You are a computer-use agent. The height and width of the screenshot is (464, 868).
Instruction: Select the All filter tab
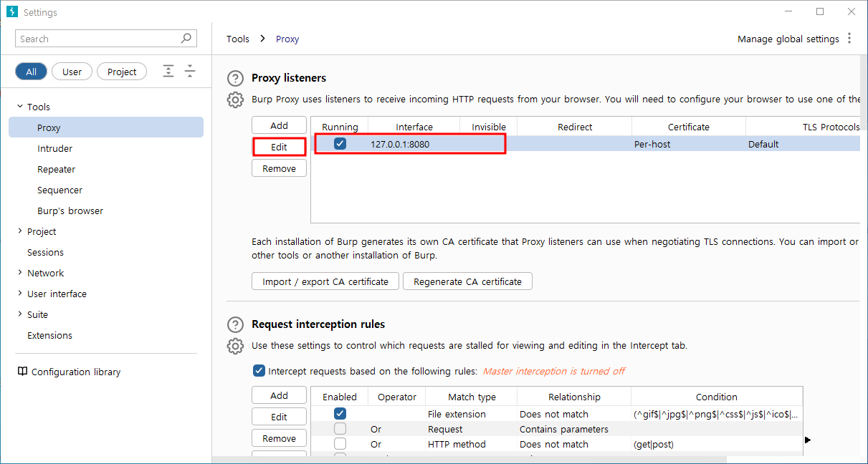[x=31, y=72]
